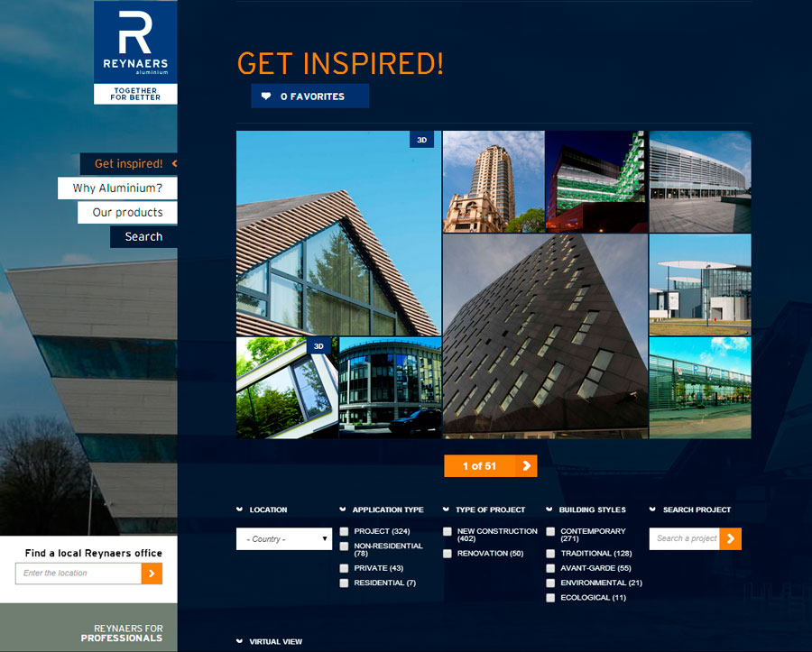Click the Together for Better tagline
This screenshot has height=652, width=812.
[x=135, y=94]
